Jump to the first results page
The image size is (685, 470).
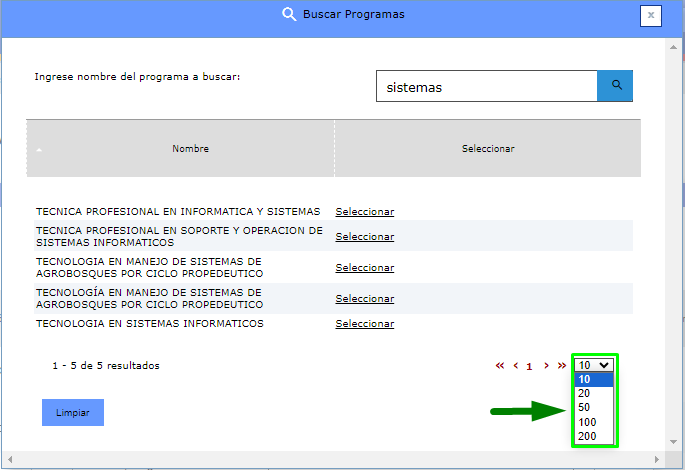pos(500,366)
